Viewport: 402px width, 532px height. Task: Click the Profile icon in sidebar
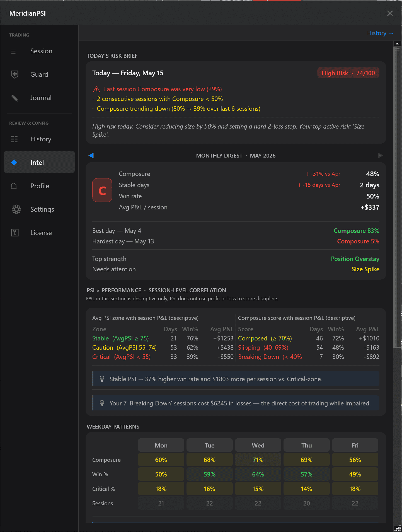coord(14,186)
